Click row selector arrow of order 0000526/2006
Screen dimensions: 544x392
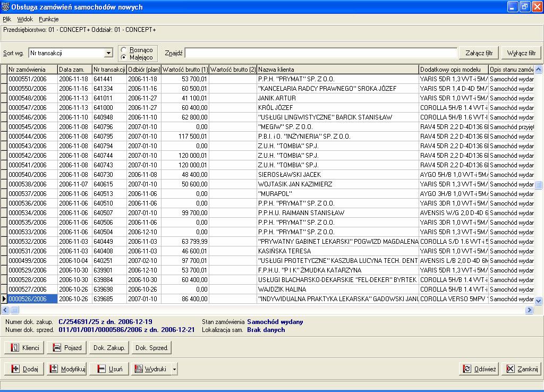(x=4, y=299)
